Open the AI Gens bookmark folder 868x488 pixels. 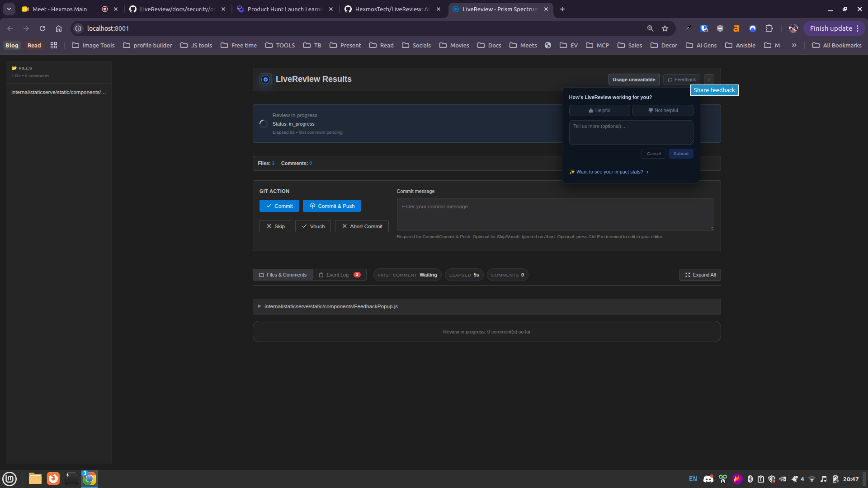click(701, 45)
